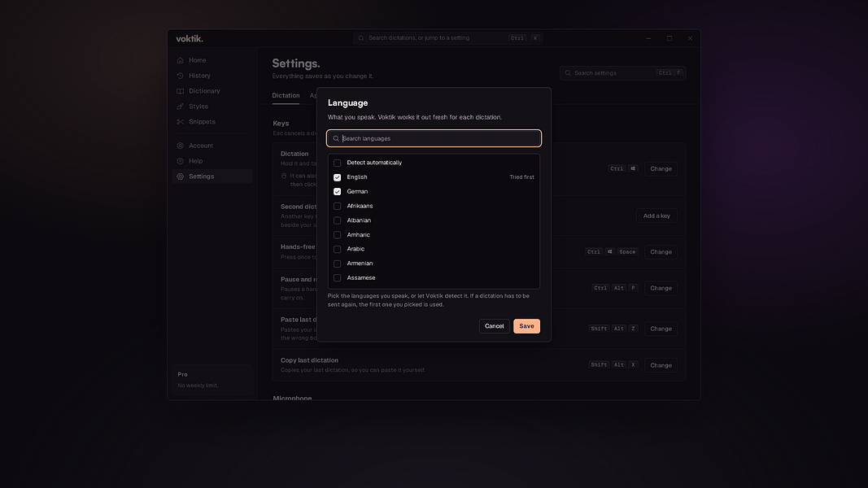The image size is (868, 488).
Task: Open the Help question icon
Action: coord(181,161)
